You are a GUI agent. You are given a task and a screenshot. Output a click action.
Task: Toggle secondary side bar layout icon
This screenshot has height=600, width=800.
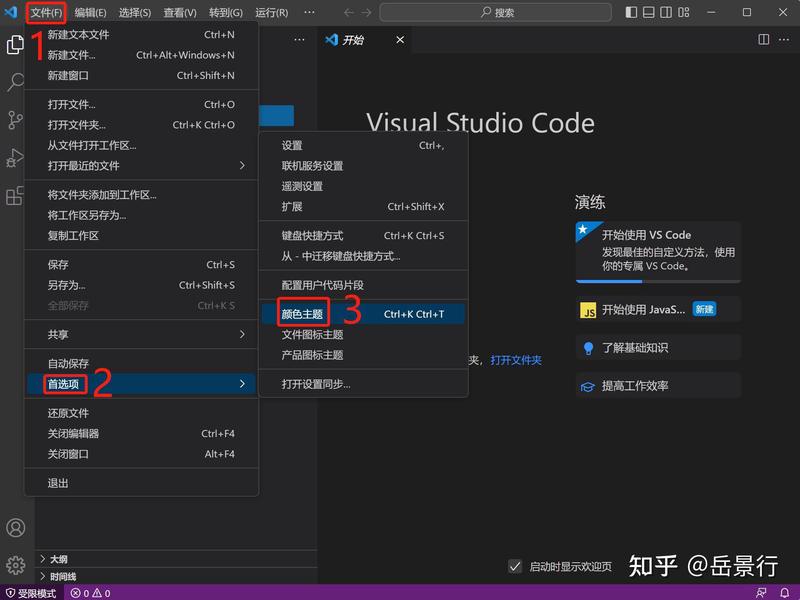point(666,12)
